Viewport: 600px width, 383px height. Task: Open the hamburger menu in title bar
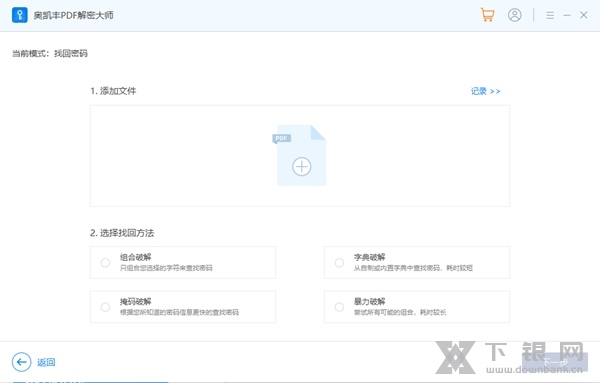pyautogui.click(x=550, y=15)
